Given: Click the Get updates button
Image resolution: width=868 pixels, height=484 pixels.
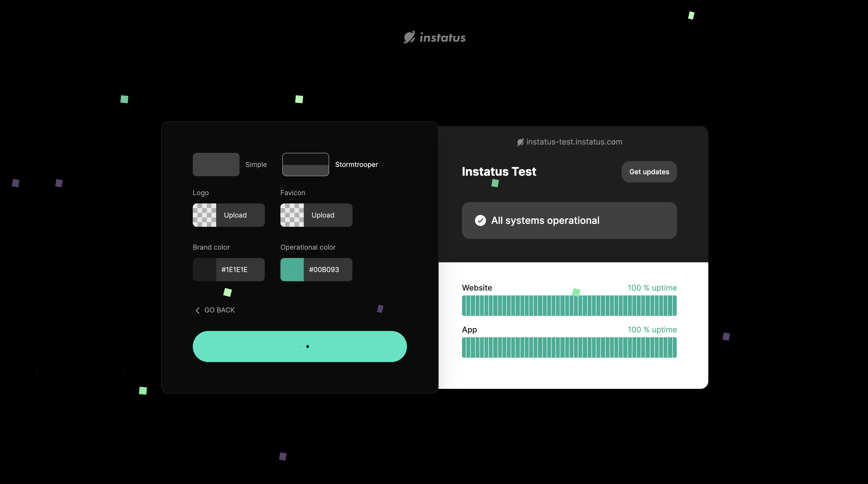Looking at the screenshot, I should [649, 172].
